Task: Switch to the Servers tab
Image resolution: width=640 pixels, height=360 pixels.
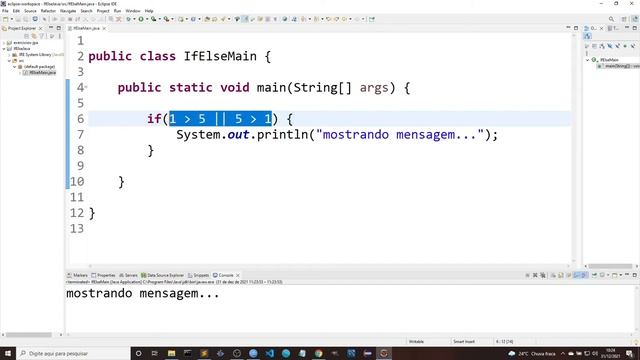Action: tap(128, 275)
